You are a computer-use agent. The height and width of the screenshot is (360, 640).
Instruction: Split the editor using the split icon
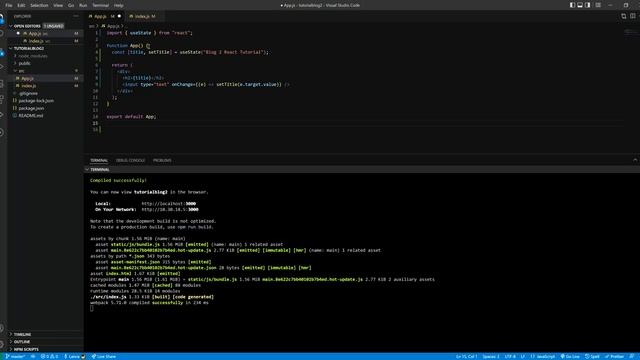[633, 16]
